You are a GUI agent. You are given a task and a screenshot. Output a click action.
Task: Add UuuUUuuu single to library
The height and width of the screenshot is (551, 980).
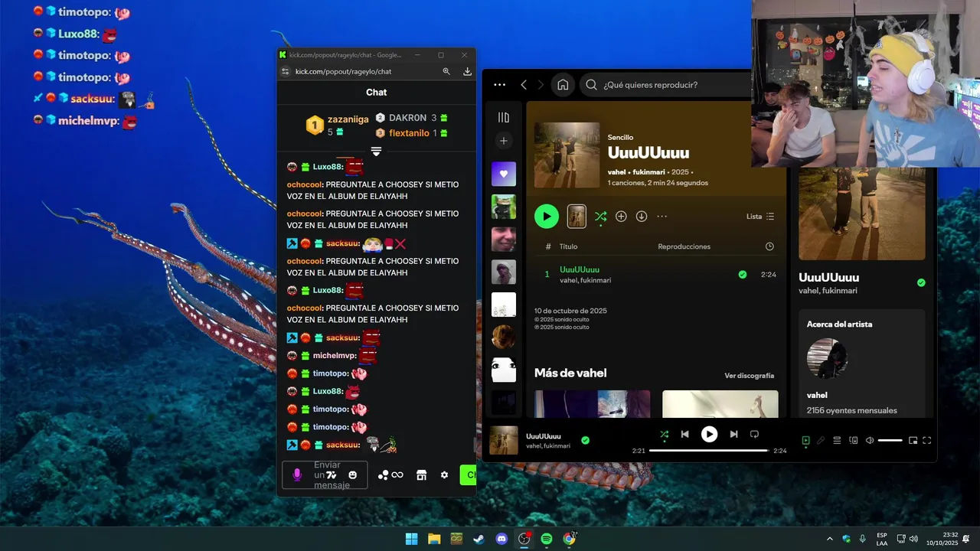pyautogui.click(x=621, y=217)
